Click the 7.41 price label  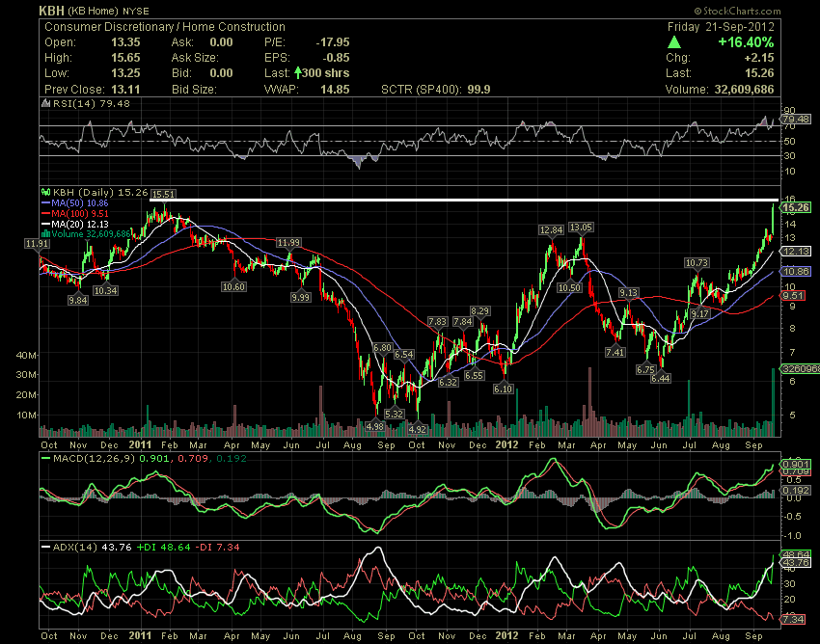(x=615, y=352)
